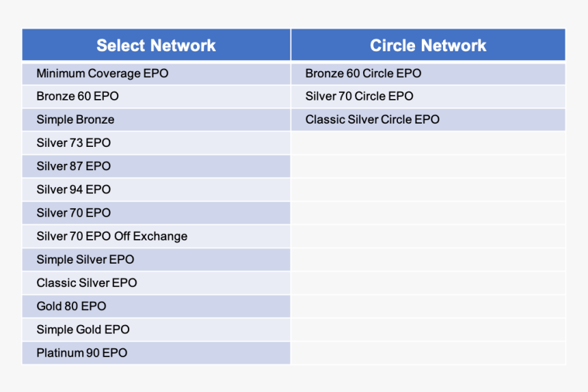The height and width of the screenshot is (392, 588).
Task: Click the Silver 87 EPO entry
Action: pos(156,166)
